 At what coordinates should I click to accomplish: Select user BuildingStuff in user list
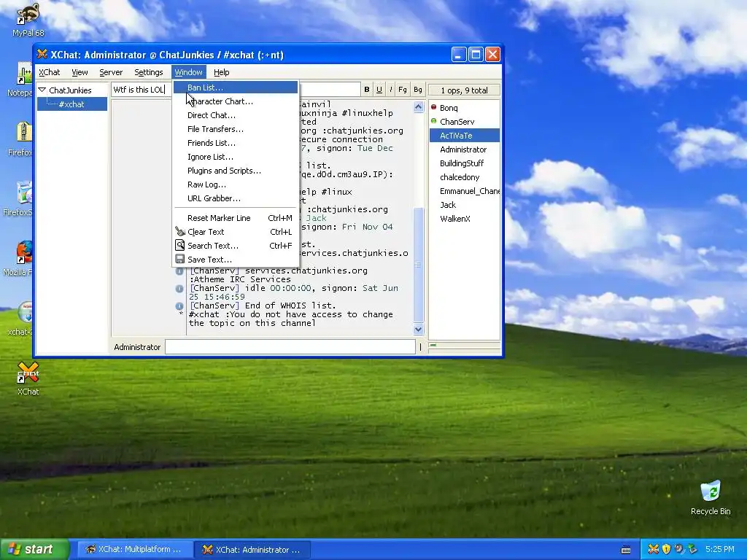(x=462, y=163)
